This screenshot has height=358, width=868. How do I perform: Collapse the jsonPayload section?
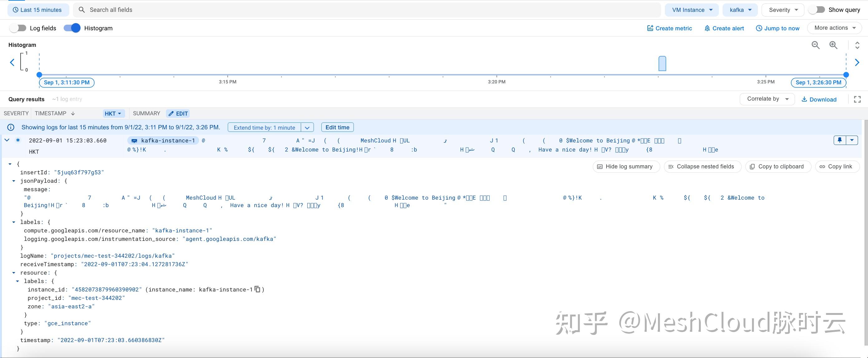[x=14, y=181]
